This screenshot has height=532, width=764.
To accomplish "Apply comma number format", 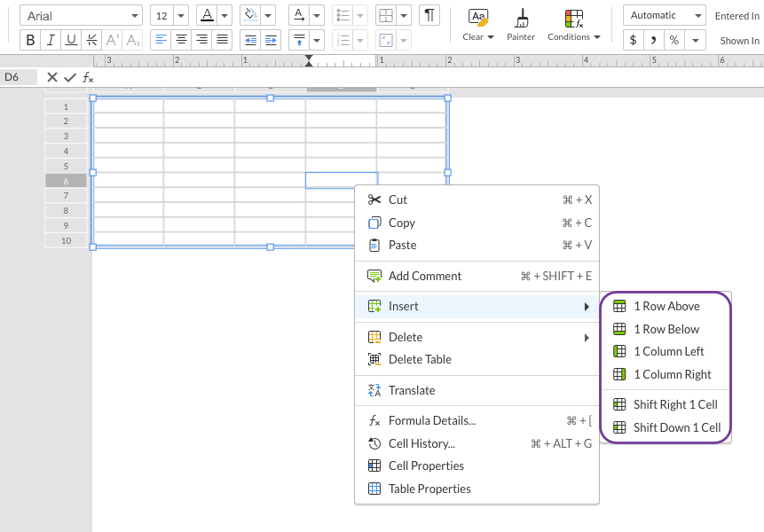I will [653, 40].
